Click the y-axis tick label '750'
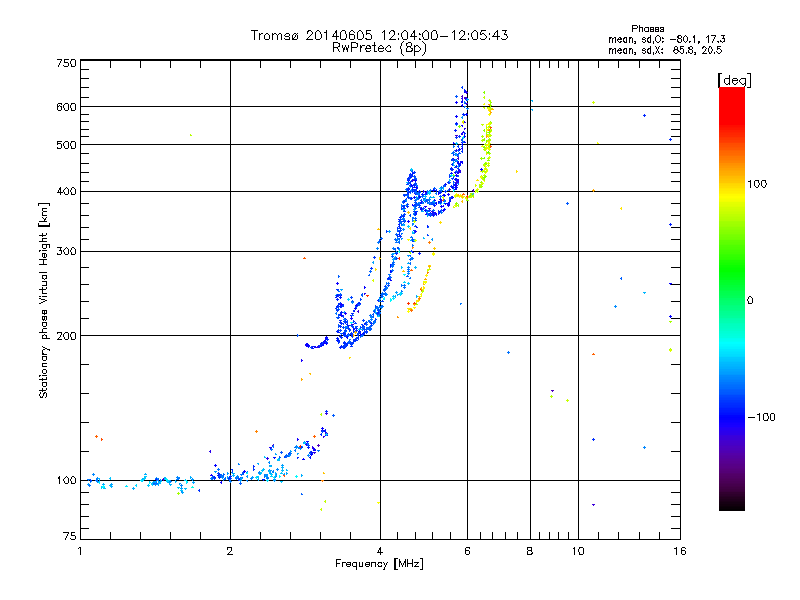 pyautogui.click(x=67, y=63)
